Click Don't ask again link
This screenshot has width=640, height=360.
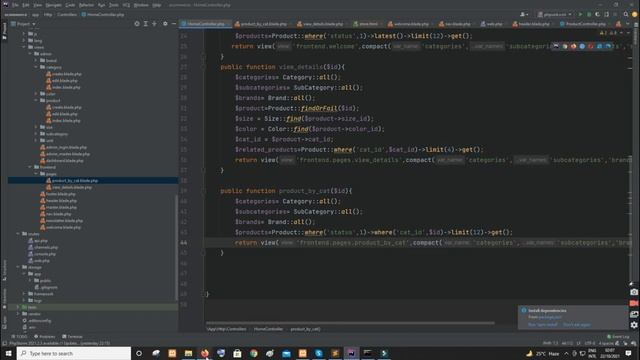pos(577,325)
